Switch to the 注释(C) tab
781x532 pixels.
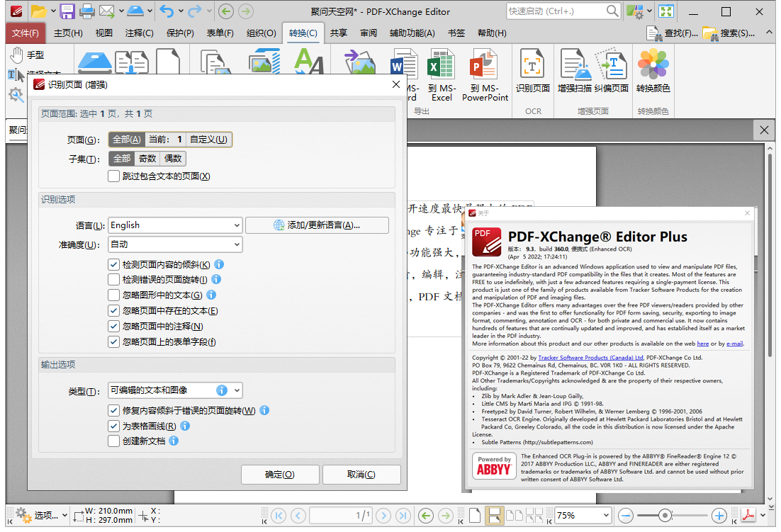pos(140,33)
